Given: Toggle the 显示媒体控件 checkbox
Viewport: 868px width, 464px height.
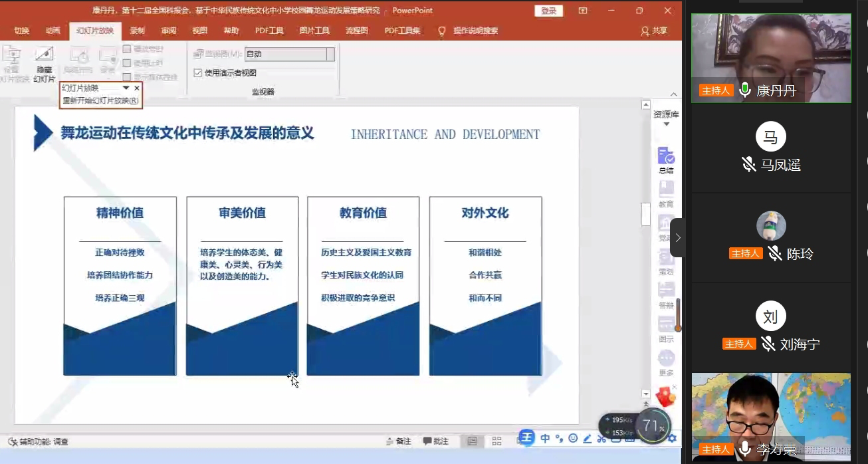Looking at the screenshot, I should (x=127, y=77).
